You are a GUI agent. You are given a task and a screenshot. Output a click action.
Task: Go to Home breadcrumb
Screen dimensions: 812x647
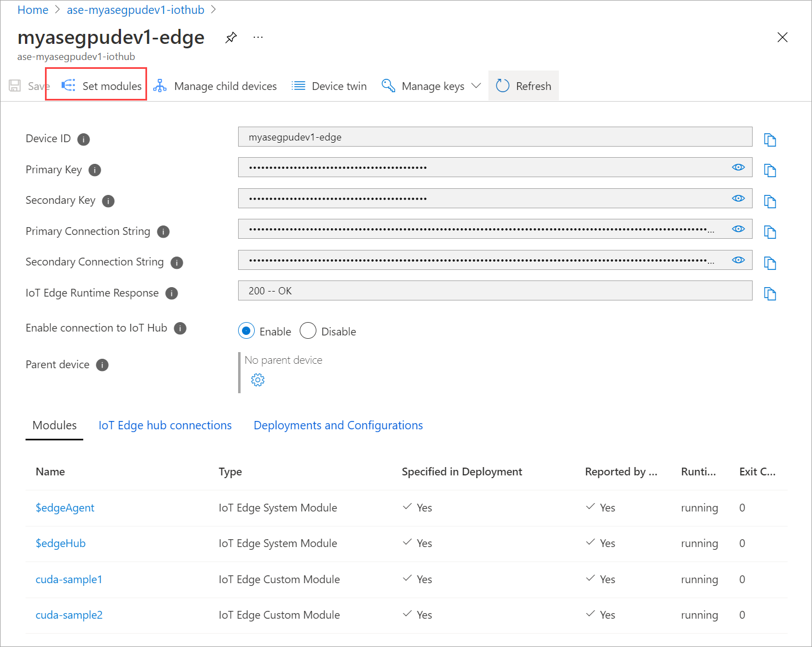tap(33, 10)
